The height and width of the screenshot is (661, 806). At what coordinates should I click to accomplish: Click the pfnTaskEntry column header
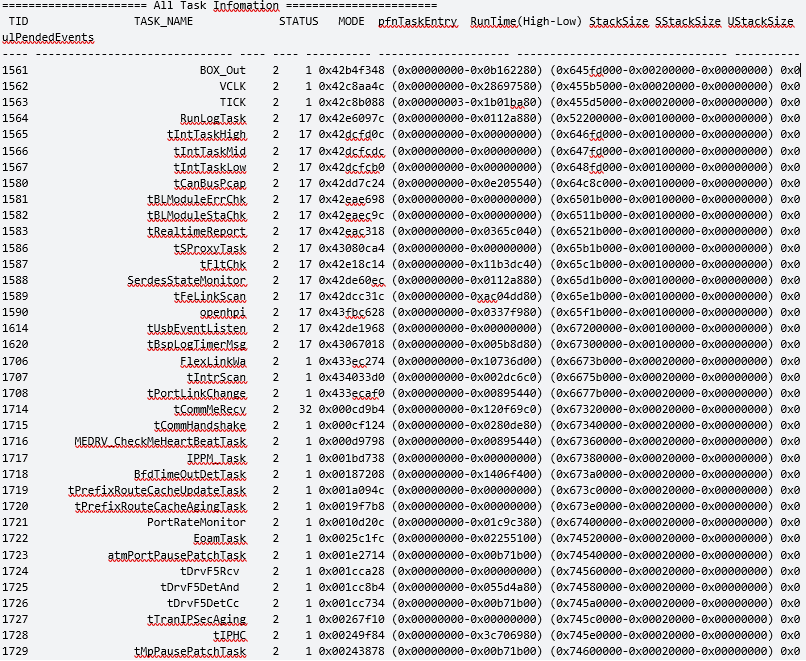pyautogui.click(x=417, y=22)
